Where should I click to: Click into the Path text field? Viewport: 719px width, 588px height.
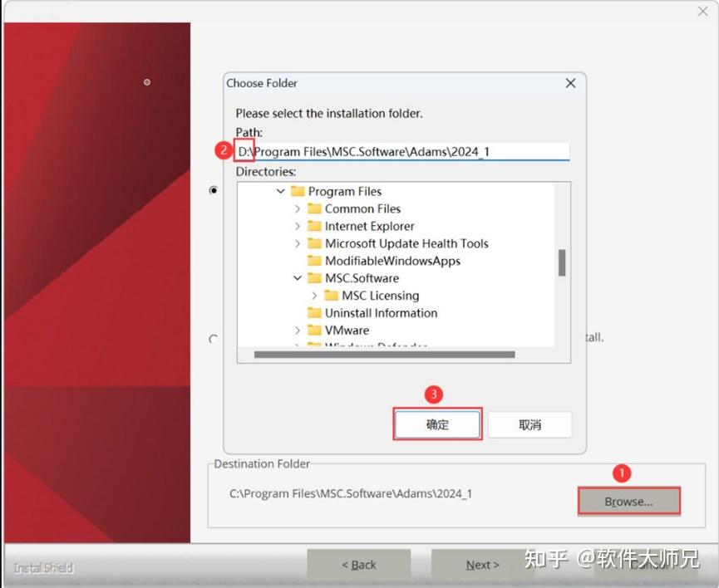click(402, 152)
